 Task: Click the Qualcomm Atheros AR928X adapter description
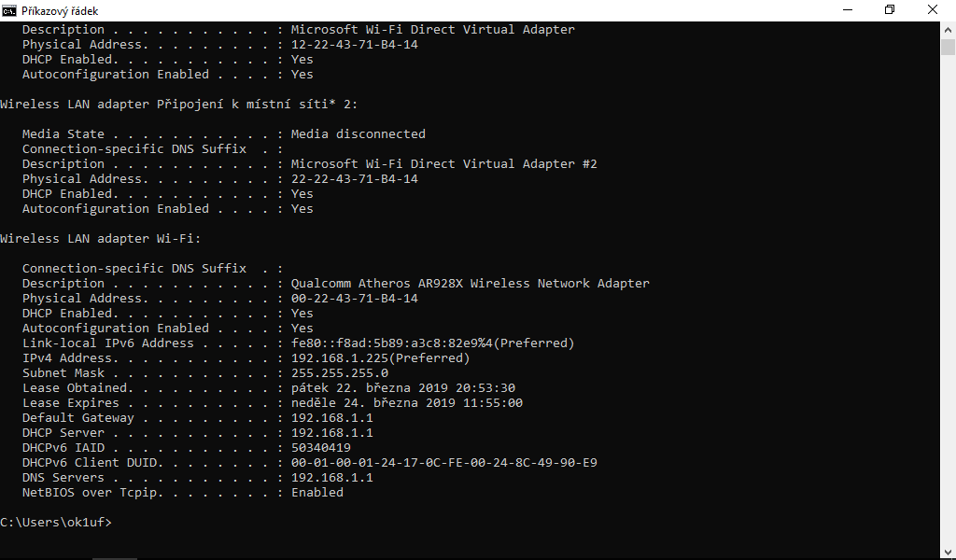pyautogui.click(x=470, y=284)
